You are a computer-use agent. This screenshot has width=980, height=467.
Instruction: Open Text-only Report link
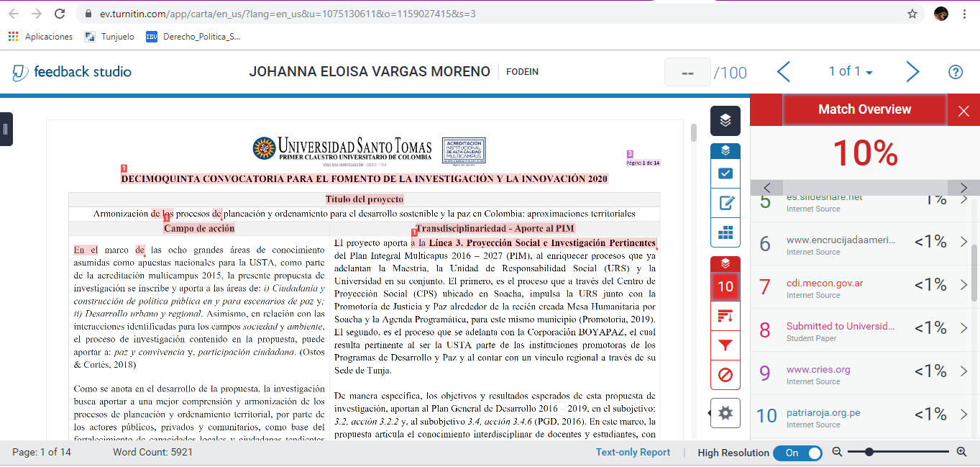[633, 452]
